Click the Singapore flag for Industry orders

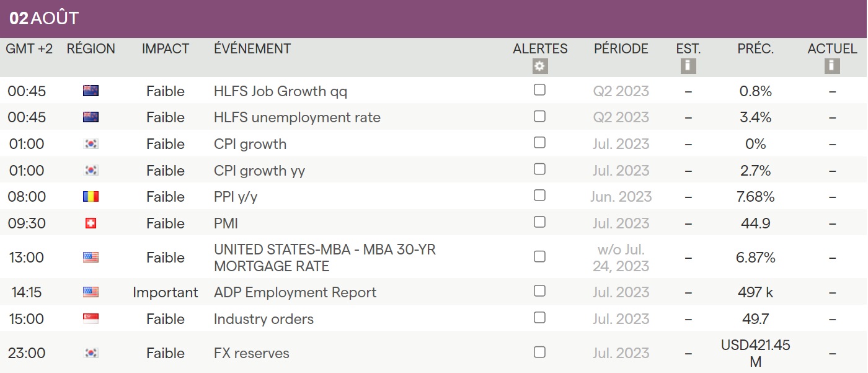91,319
